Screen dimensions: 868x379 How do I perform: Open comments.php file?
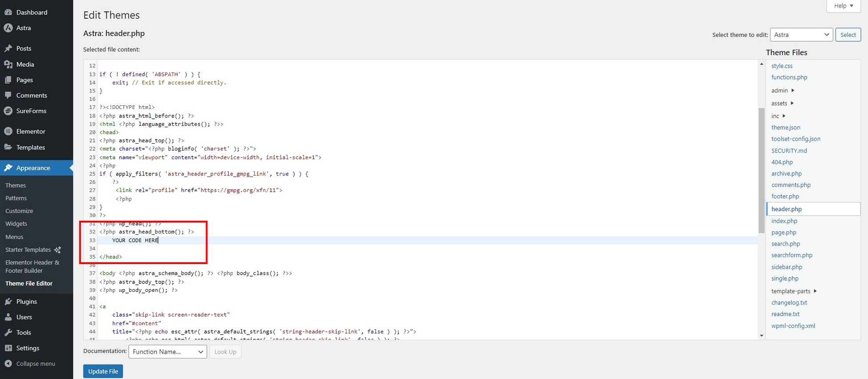tap(791, 185)
